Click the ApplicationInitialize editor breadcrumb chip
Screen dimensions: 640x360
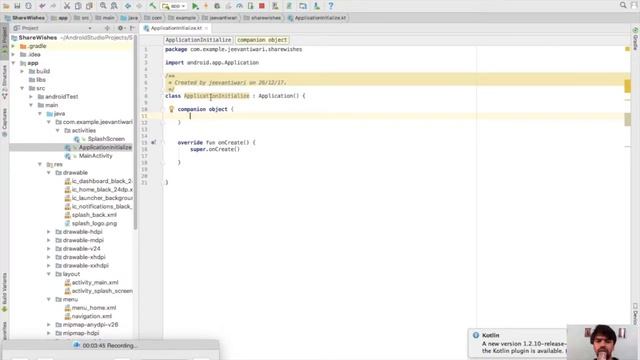point(198,40)
